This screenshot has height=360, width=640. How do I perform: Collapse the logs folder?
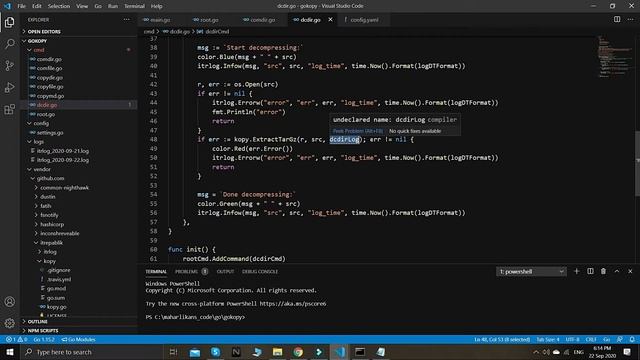38,142
